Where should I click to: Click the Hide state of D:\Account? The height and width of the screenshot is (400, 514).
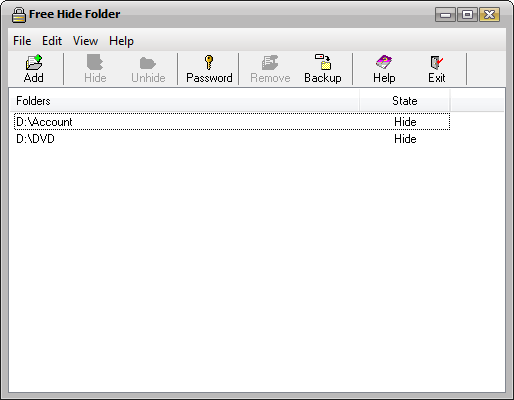tap(405, 122)
